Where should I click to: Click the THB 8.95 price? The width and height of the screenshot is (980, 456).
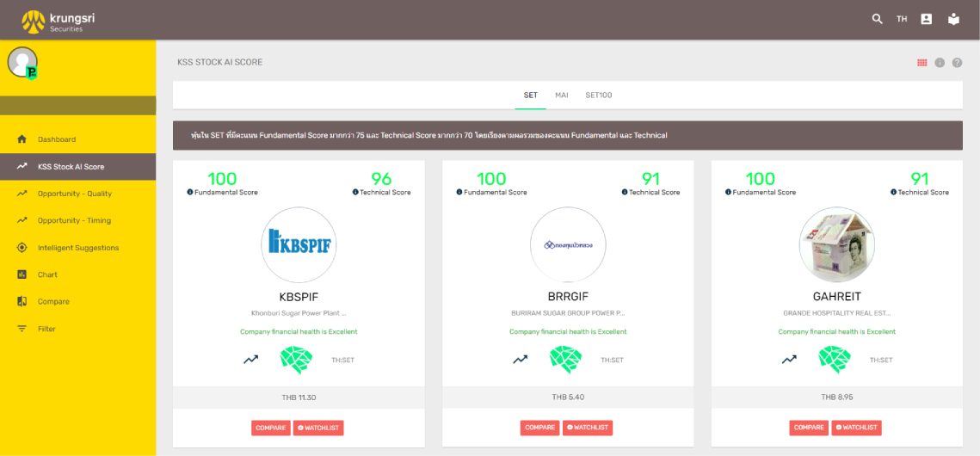(837, 397)
